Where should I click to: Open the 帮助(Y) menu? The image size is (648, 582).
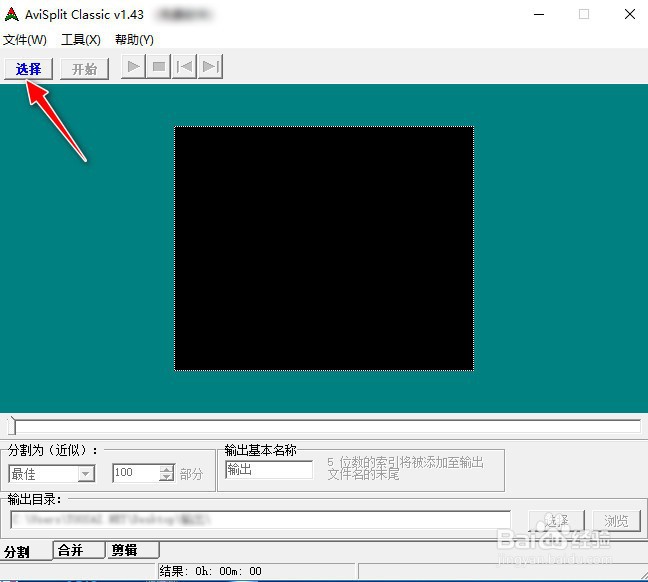tap(134, 40)
